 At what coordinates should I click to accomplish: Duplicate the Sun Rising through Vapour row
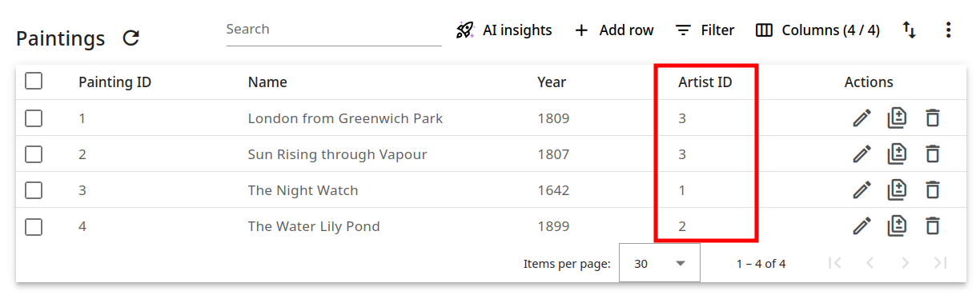pos(897,154)
